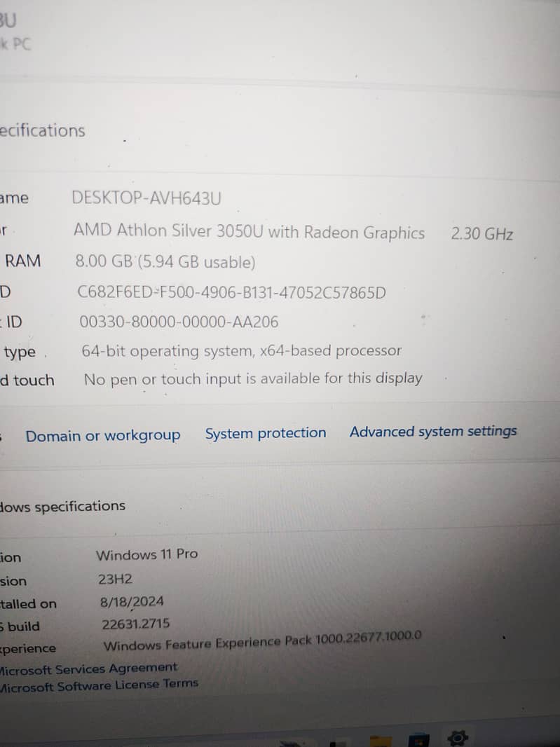Collapse the Device specifications section header
Viewport: 560px width, 747px height.
pos(43,130)
